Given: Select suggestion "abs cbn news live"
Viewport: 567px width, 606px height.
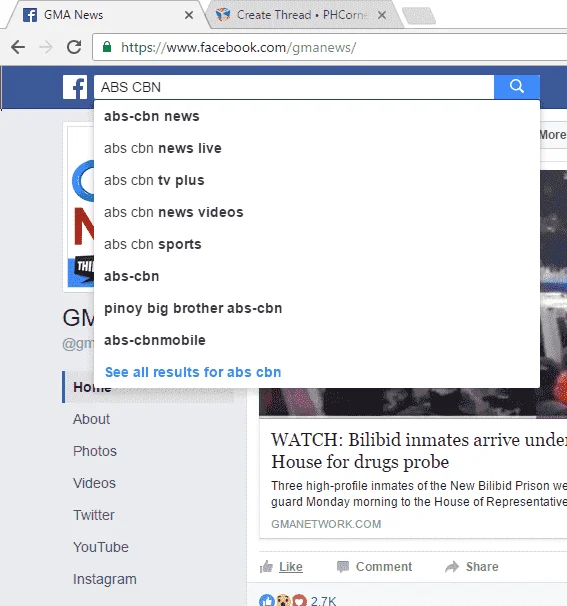Looking at the screenshot, I should tap(317, 148).
